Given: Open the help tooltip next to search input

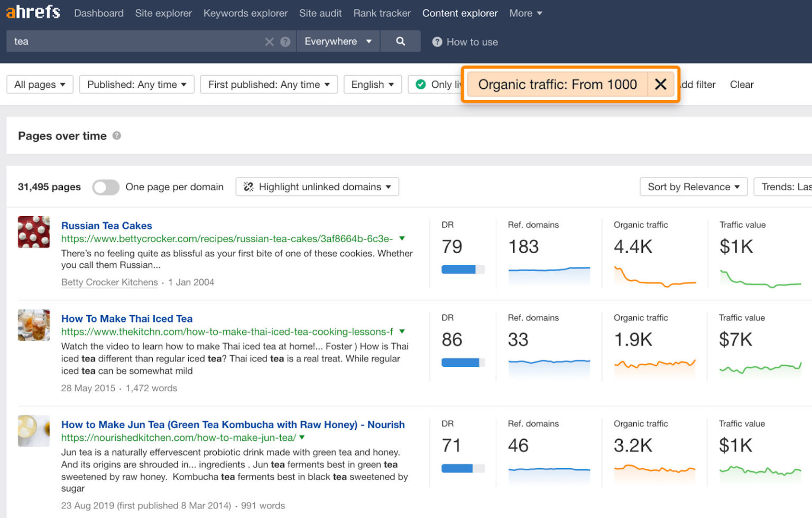Looking at the screenshot, I should pos(285,41).
